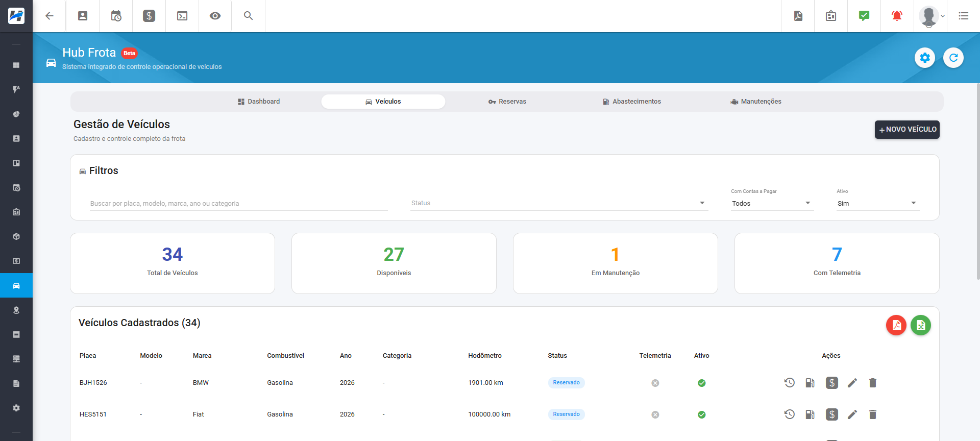The image size is (980, 441).
Task: Click the sidebar map pin person icon
Action: (x=16, y=310)
